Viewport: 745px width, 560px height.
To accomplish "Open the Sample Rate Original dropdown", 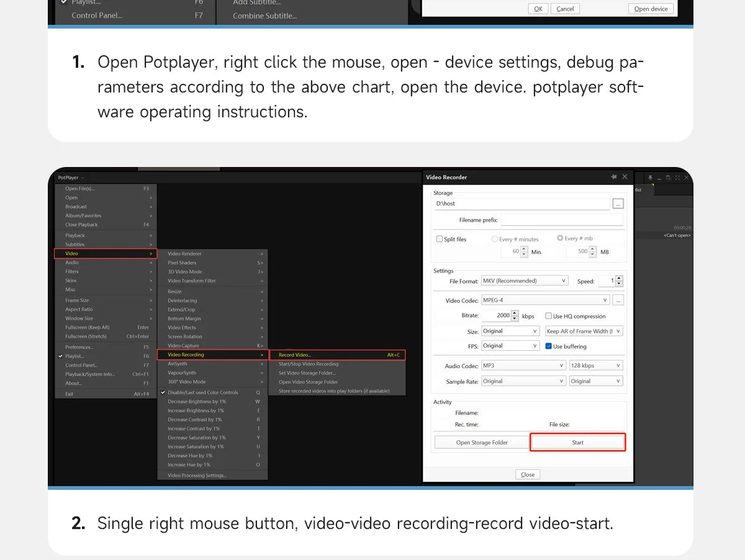I will 524,381.
